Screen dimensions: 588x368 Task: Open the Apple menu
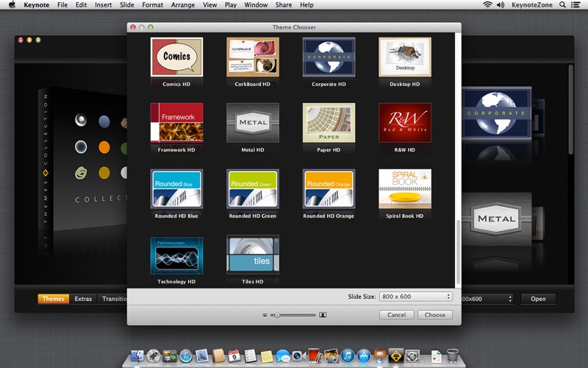(12, 5)
